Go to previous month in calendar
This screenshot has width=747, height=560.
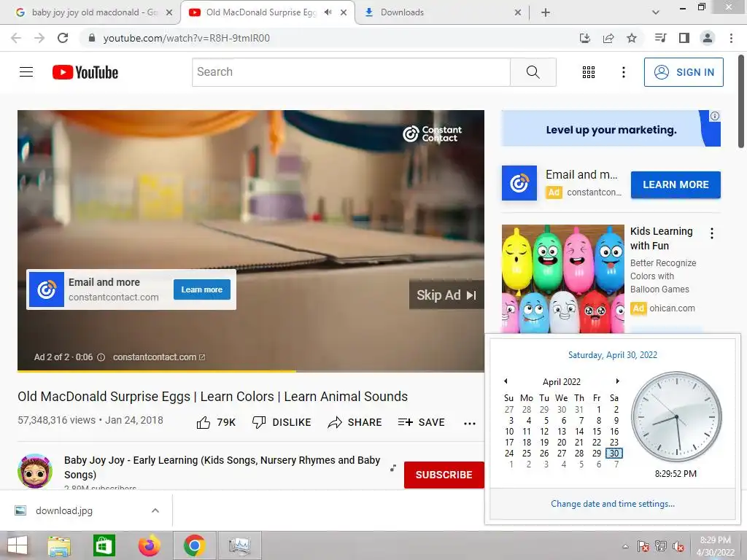pos(506,381)
